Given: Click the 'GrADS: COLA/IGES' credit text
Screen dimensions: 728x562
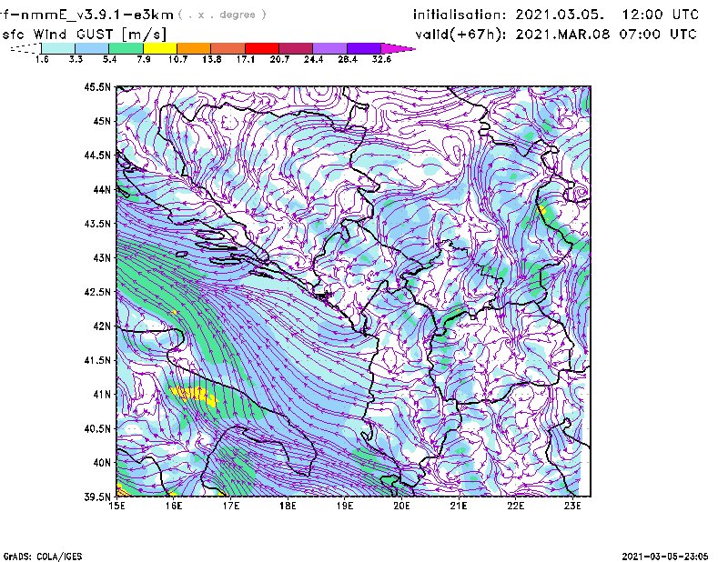Looking at the screenshot, I should point(42,557).
